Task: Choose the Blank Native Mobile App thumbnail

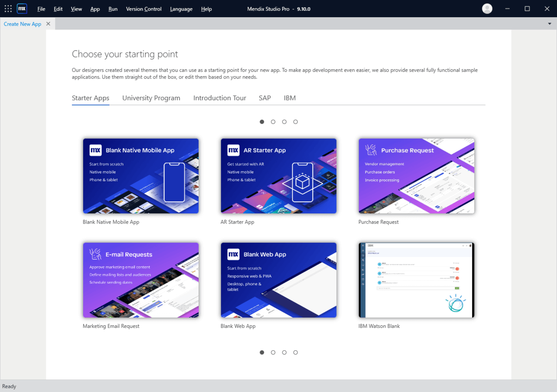Action: 141,176
